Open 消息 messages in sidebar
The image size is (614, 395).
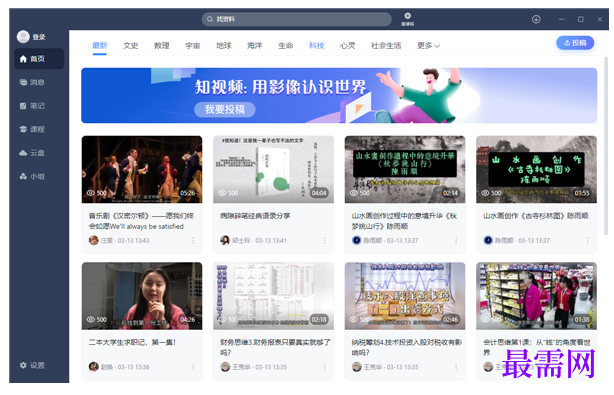(x=32, y=82)
